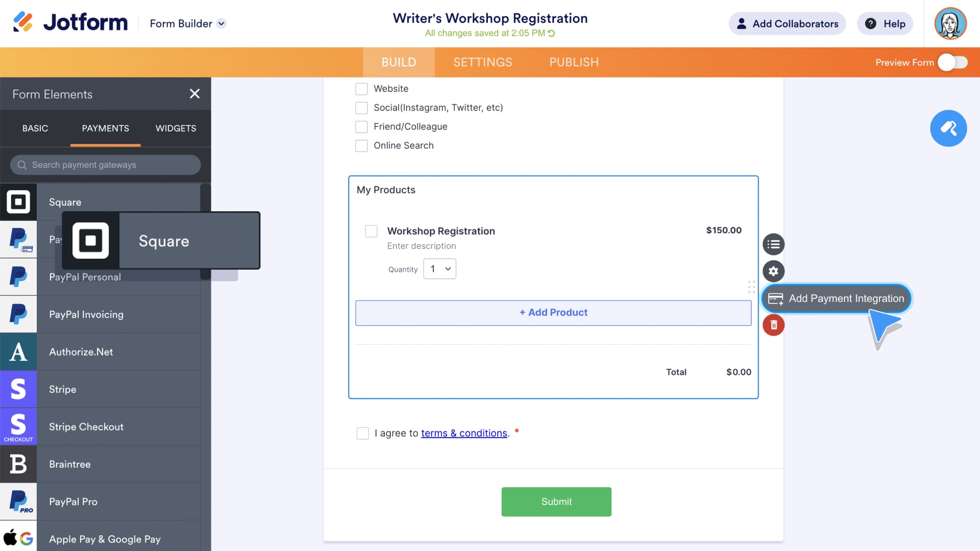
Task: Select the Stripe payment gateway icon
Action: 18,389
